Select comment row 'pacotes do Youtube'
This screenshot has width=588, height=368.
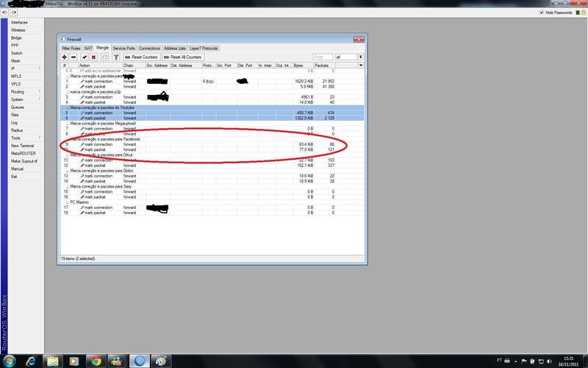[212, 107]
